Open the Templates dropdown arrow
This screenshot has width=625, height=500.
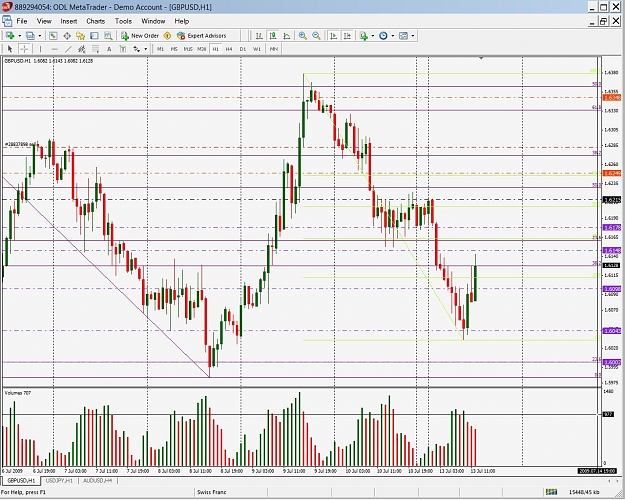(413, 36)
